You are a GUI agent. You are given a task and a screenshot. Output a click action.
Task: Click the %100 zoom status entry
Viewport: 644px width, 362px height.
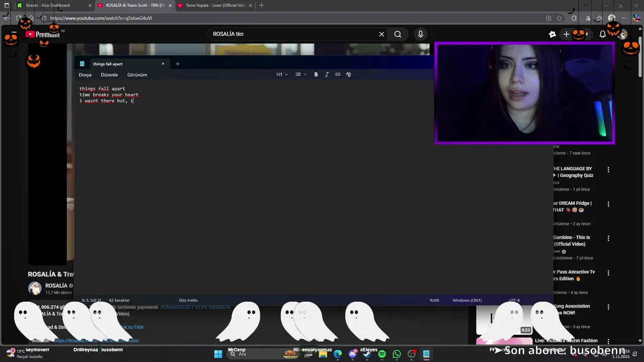tap(434, 300)
